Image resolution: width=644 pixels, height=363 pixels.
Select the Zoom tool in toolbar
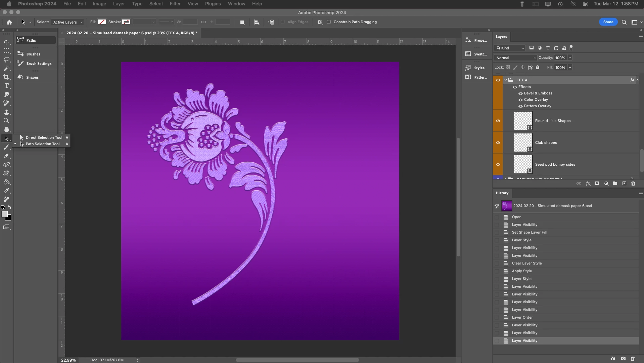tap(6, 121)
